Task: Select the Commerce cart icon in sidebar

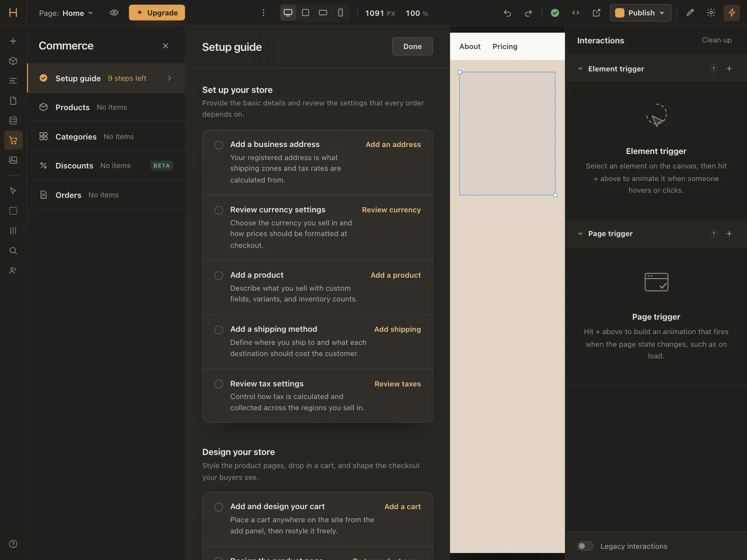Action: [x=13, y=140]
